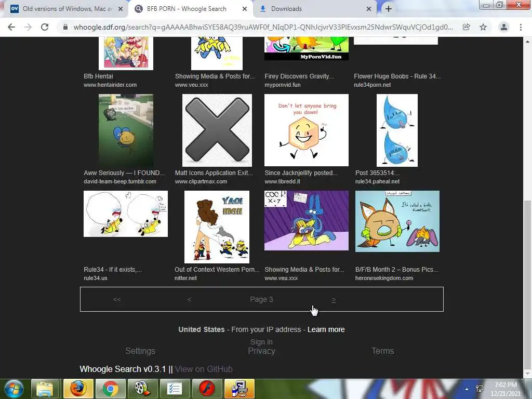The width and height of the screenshot is (532, 399).
Task: Open the Chrome three-dot menu
Action: pos(521,27)
